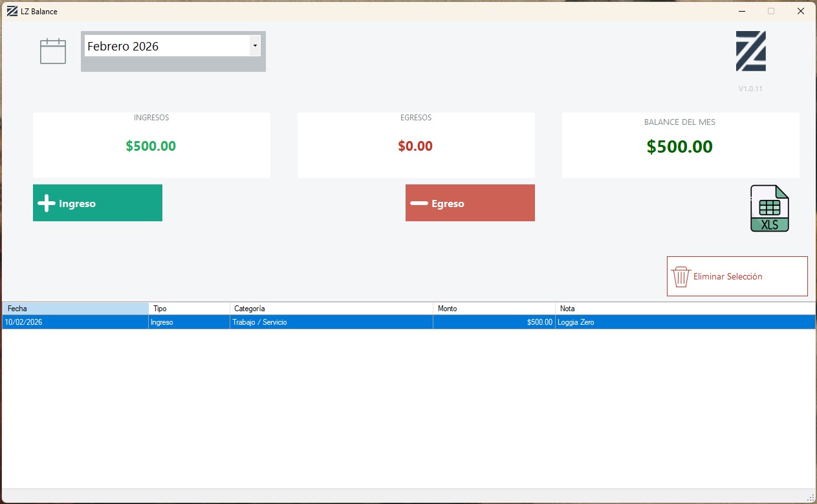This screenshot has height=504, width=817.
Task: Sort the table by the Fecha column
Action: (x=75, y=309)
